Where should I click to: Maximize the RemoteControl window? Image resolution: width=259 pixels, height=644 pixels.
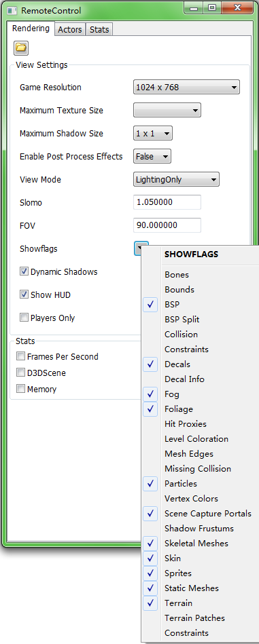(x=211, y=7)
